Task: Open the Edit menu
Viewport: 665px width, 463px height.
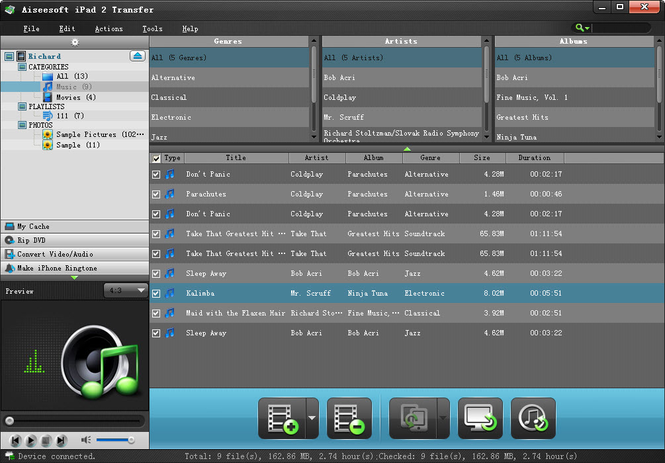Action: coord(67,28)
